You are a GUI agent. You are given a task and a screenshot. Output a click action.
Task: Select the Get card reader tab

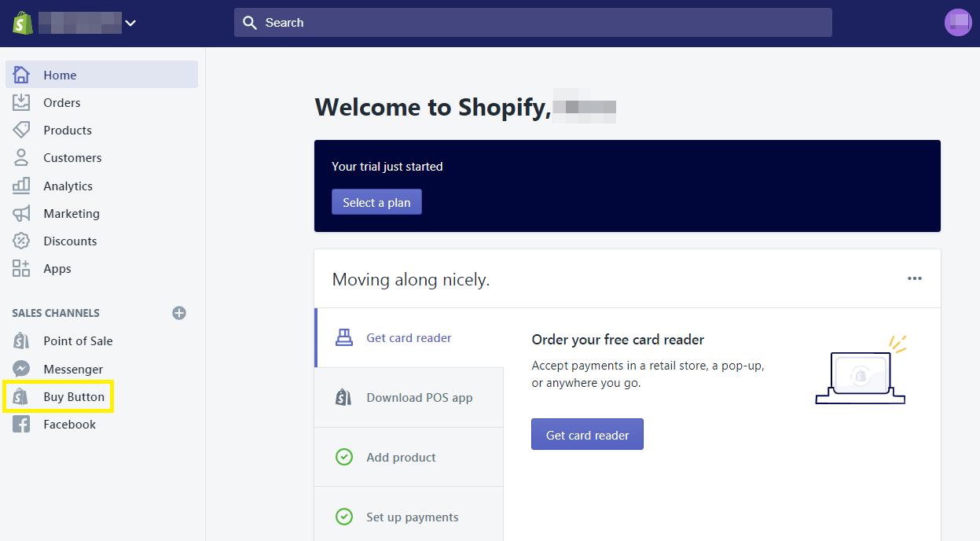(x=409, y=338)
